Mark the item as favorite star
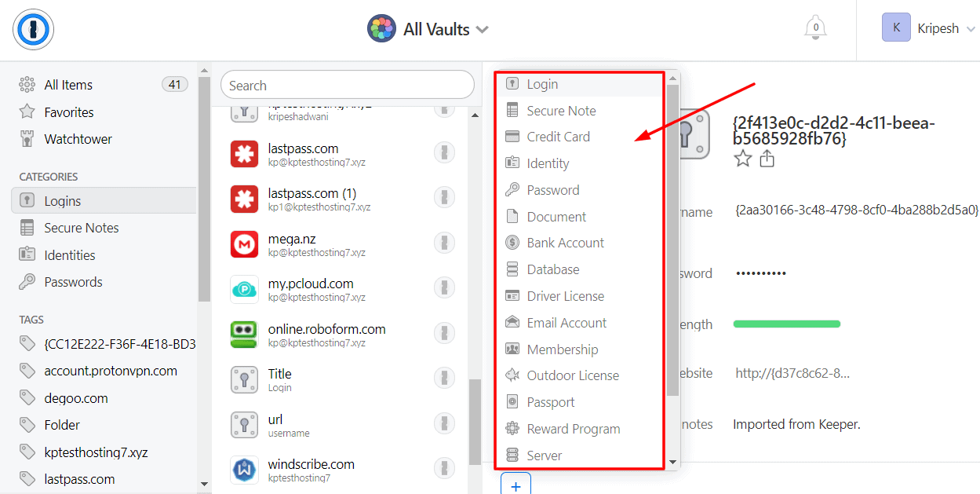The height and width of the screenshot is (494, 980). coord(743,159)
